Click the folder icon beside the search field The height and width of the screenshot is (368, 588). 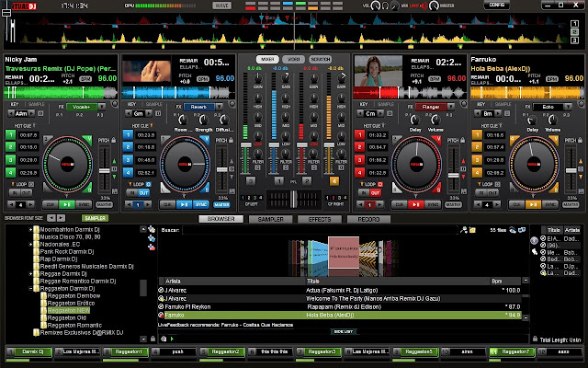(x=472, y=230)
